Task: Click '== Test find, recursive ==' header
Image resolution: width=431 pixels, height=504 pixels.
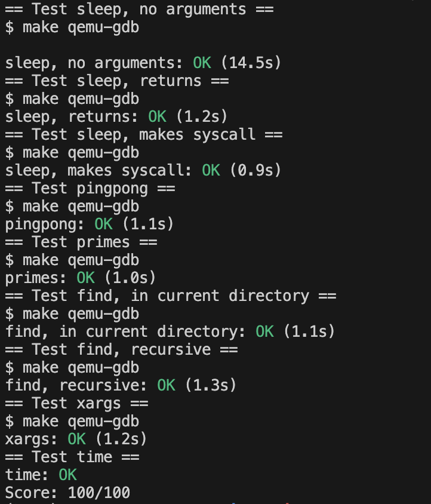Action: [x=121, y=349]
